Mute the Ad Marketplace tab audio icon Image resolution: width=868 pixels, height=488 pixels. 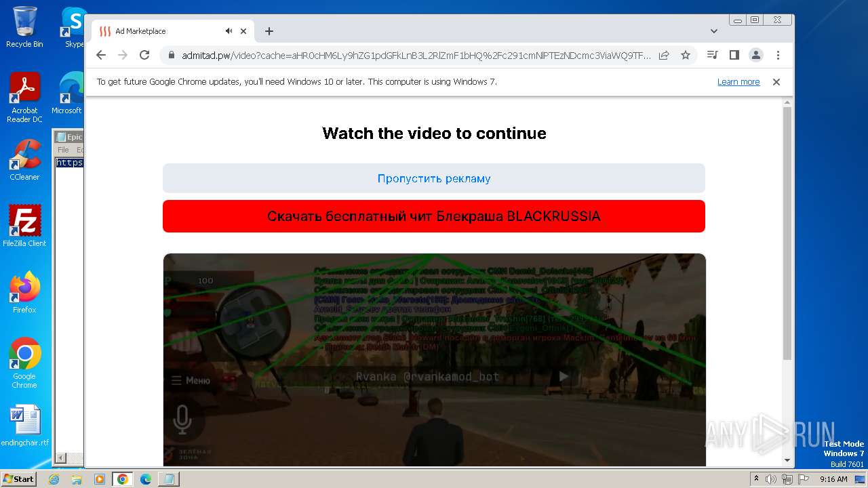[229, 31]
